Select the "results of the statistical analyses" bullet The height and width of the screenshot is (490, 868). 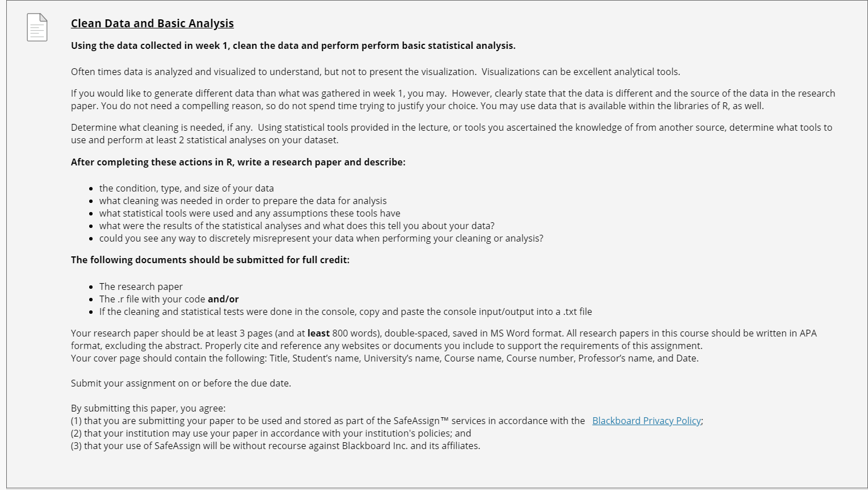coord(297,226)
